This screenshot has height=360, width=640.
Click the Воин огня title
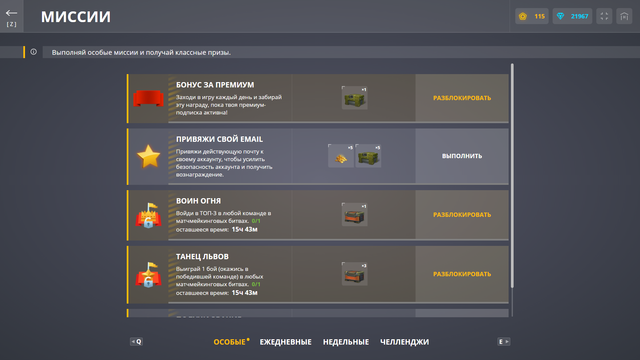coord(198,201)
